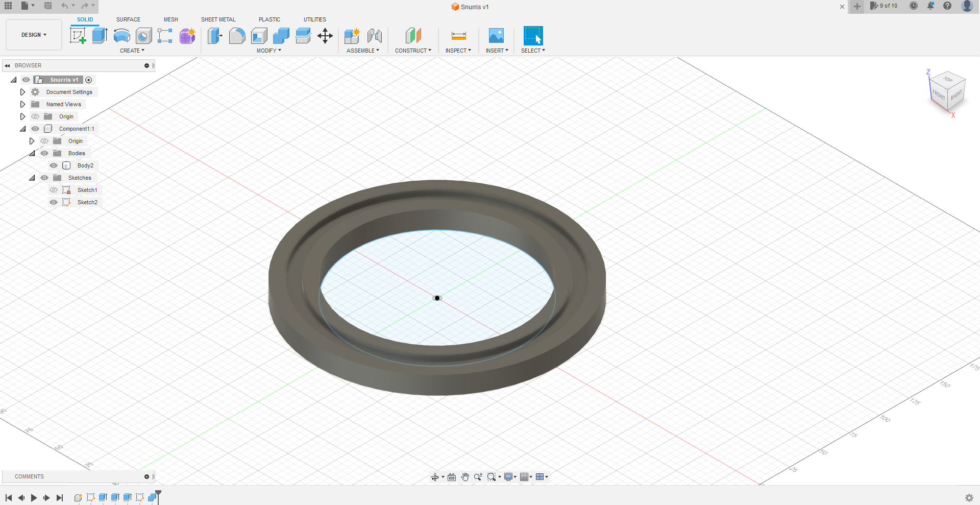
Task: Open the data panel grid icon
Action: (8, 6)
